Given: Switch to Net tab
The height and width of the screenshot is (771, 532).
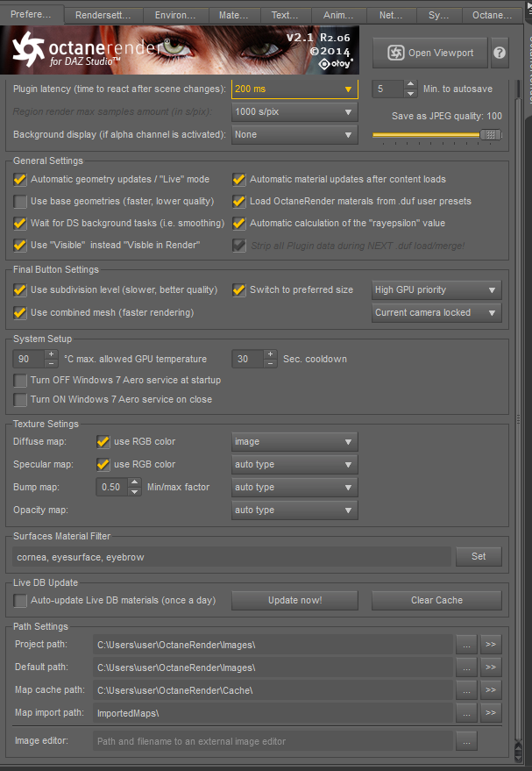Looking at the screenshot, I should (391, 15).
